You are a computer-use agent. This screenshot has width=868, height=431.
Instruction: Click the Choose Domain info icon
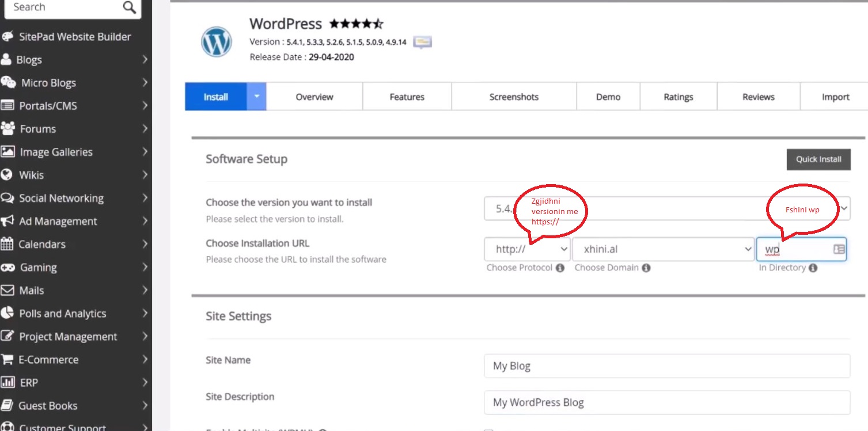(646, 268)
